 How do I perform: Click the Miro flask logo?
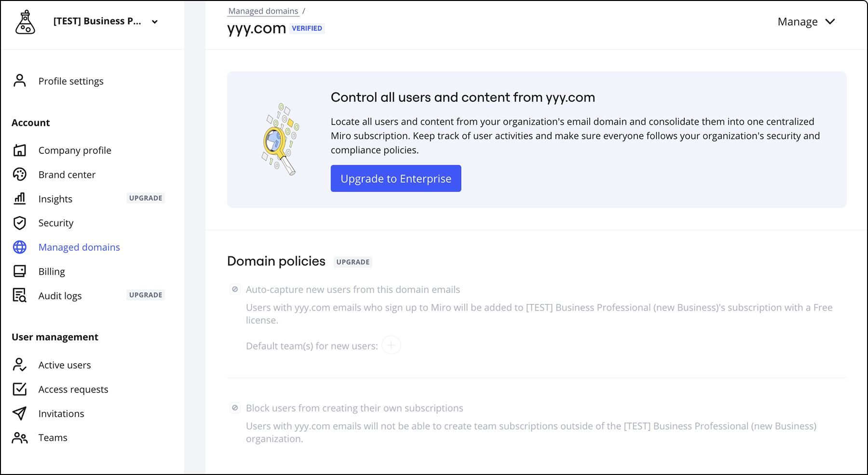pos(25,21)
